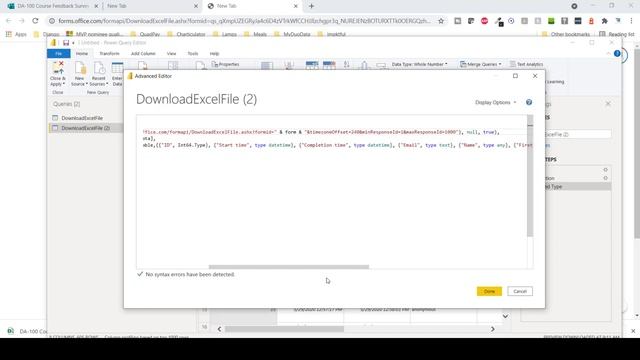This screenshot has height=360, width=640.
Task: Close the bottom downloads bar
Action: [x=633, y=331]
